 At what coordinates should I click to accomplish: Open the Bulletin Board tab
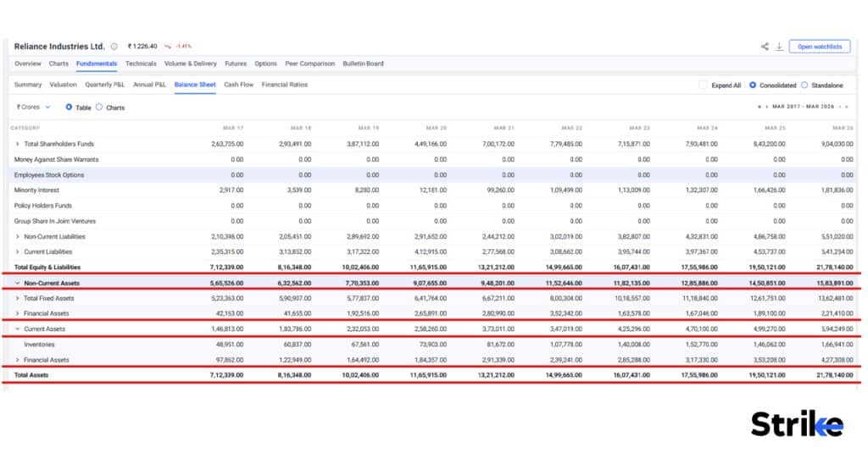[363, 64]
